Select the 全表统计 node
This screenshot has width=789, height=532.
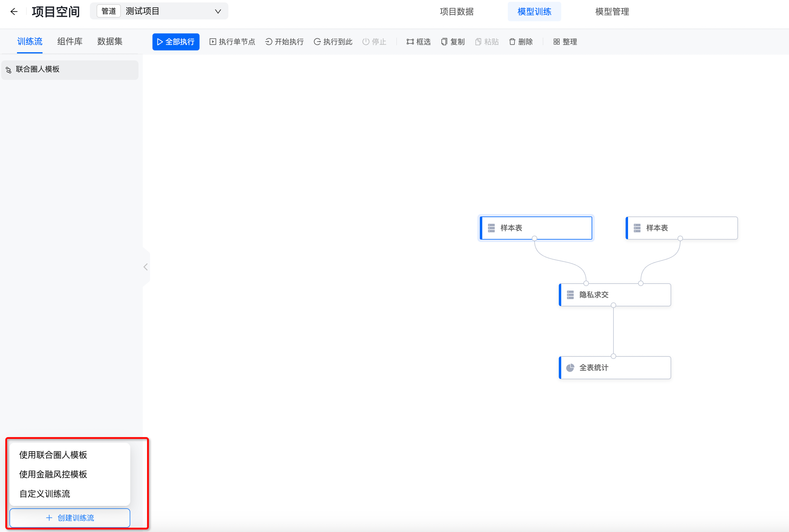[x=615, y=367]
